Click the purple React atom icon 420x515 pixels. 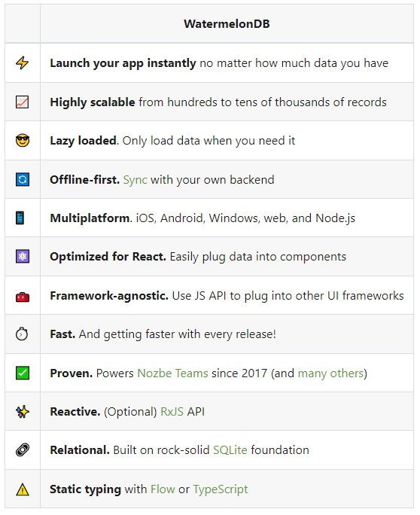tap(23, 256)
